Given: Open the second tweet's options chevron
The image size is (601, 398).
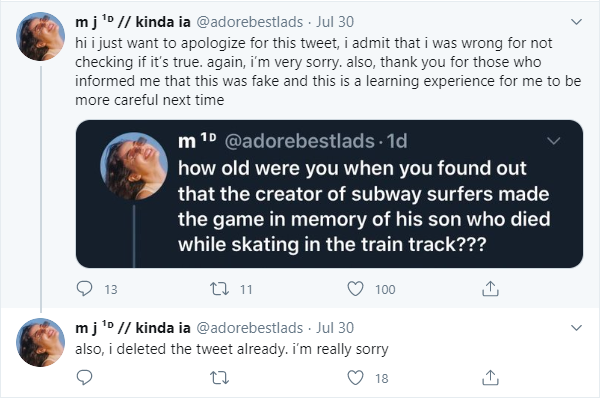Looking at the screenshot, I should pos(576,328).
